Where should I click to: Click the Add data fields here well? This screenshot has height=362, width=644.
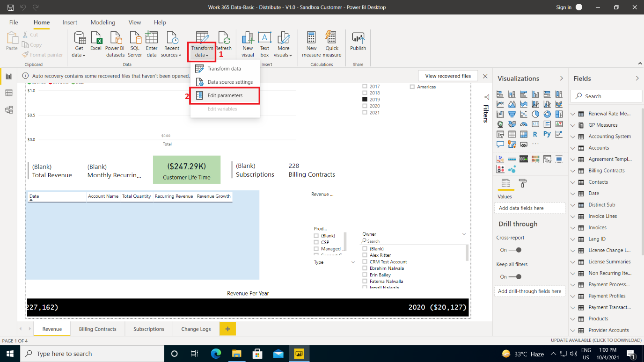[x=530, y=208]
